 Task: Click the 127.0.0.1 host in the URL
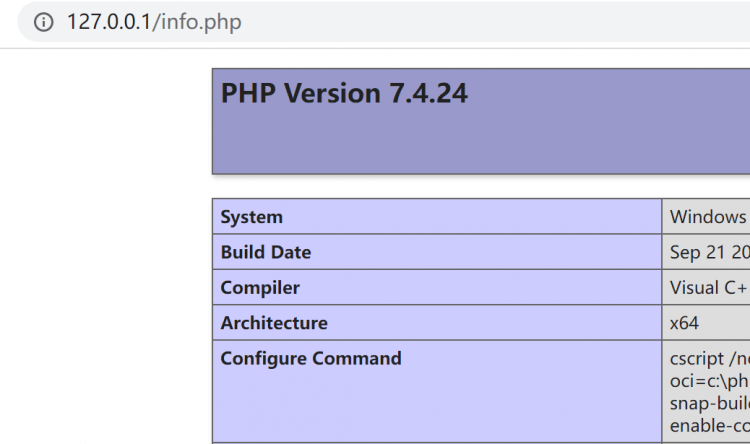tap(109, 22)
